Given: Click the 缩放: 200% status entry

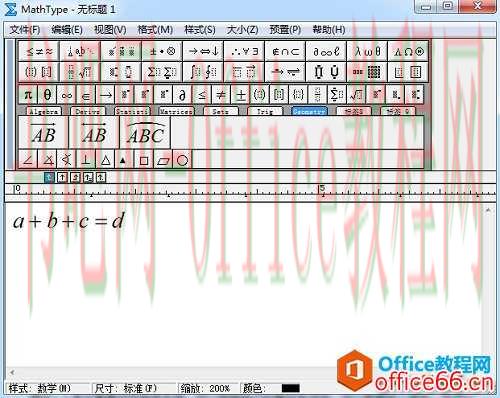Looking at the screenshot, I should (205, 388).
